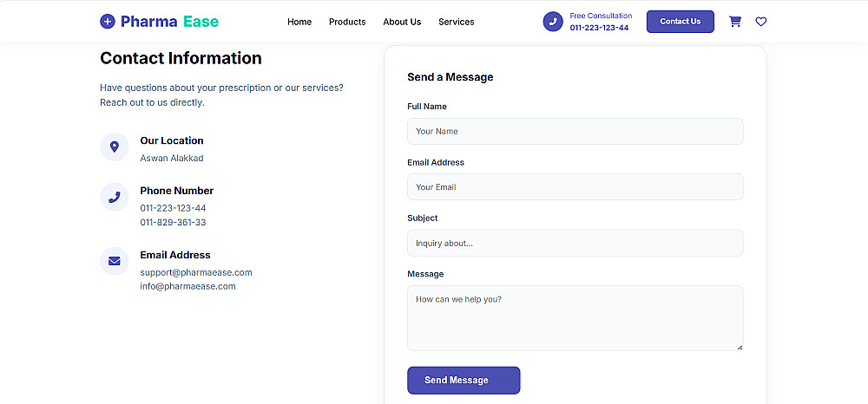Open the Services menu item
This screenshot has width=868, height=404.
pyautogui.click(x=456, y=22)
